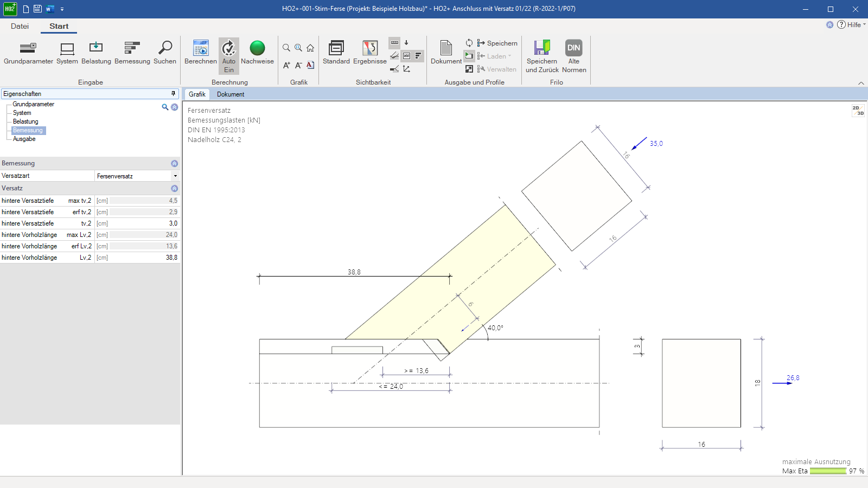Screen dimensions: 868x488
Task: Click Speichern und Zurück
Action: click(542, 56)
